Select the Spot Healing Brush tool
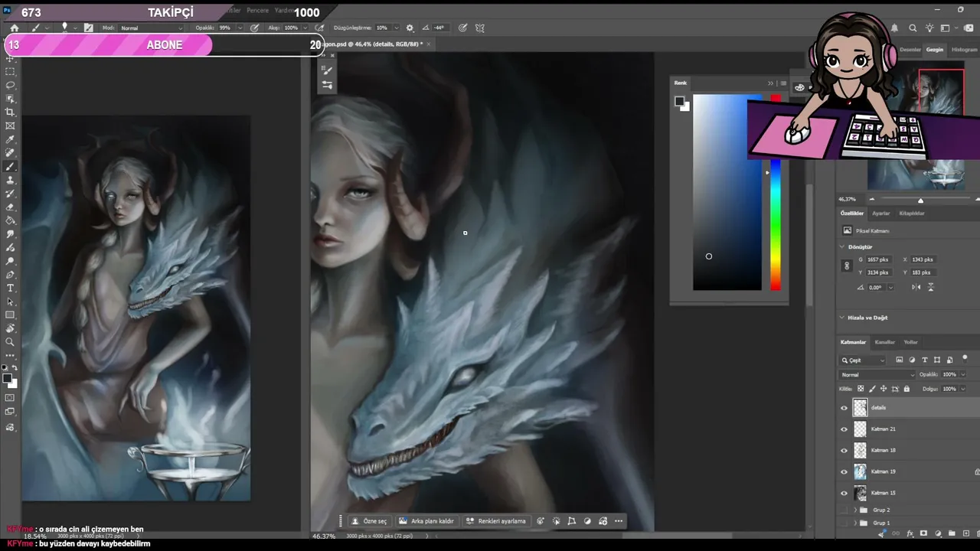 (x=11, y=153)
